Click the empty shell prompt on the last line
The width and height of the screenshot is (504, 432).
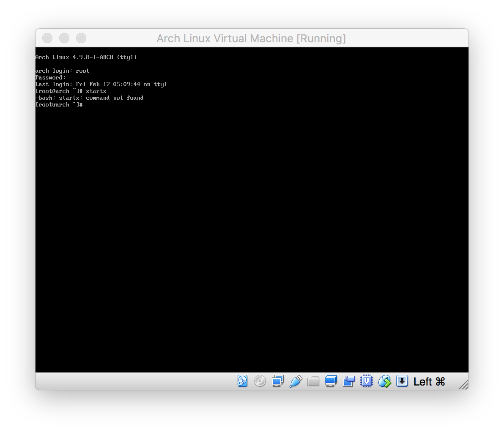coord(59,105)
